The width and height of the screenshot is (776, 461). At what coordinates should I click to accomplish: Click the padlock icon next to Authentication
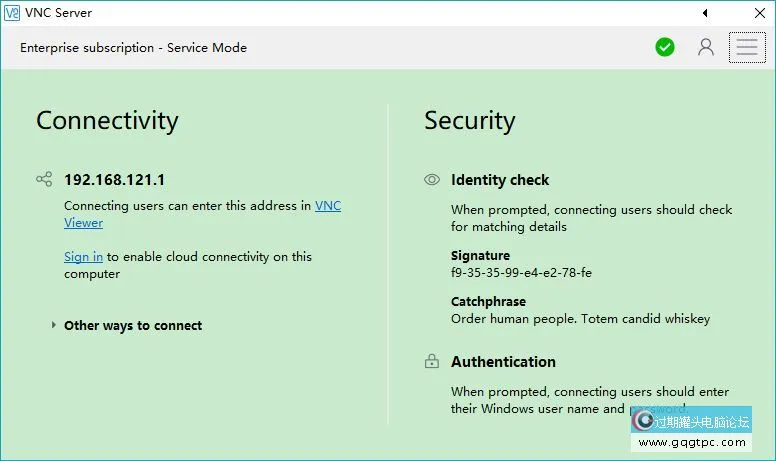[432, 362]
